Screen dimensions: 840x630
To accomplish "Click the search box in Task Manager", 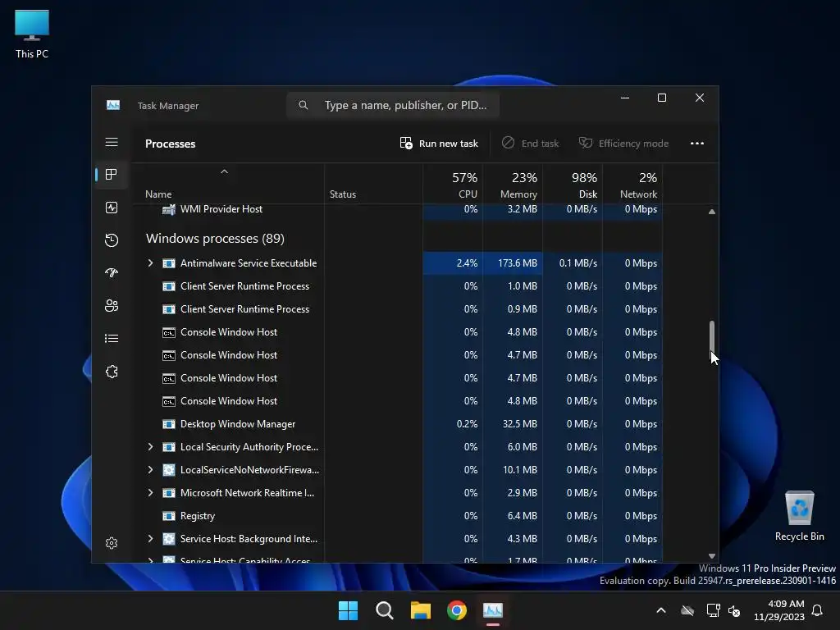I will [393, 105].
